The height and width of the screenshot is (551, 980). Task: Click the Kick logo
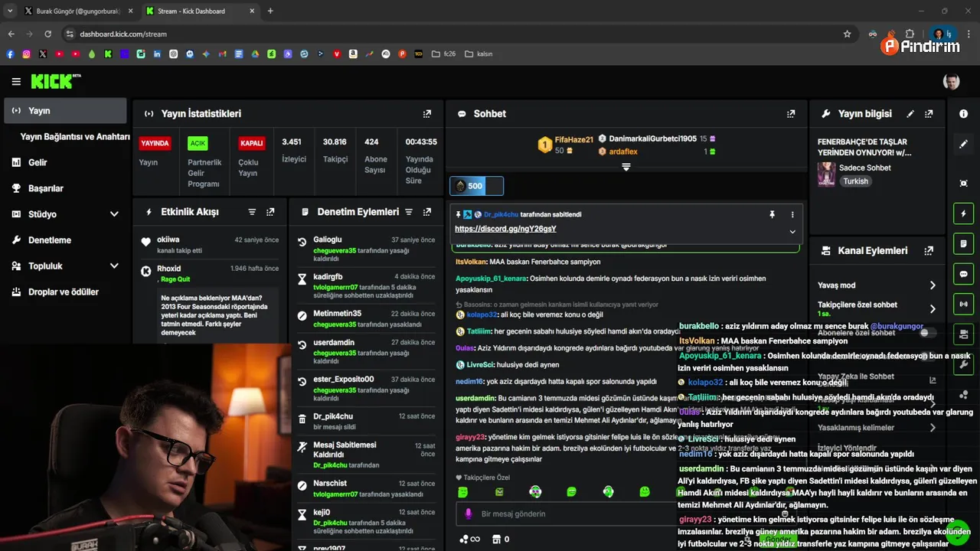tap(55, 81)
